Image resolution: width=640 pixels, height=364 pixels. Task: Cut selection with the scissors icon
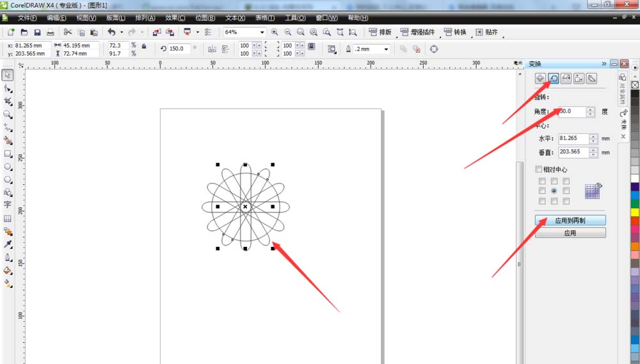[x=68, y=32]
